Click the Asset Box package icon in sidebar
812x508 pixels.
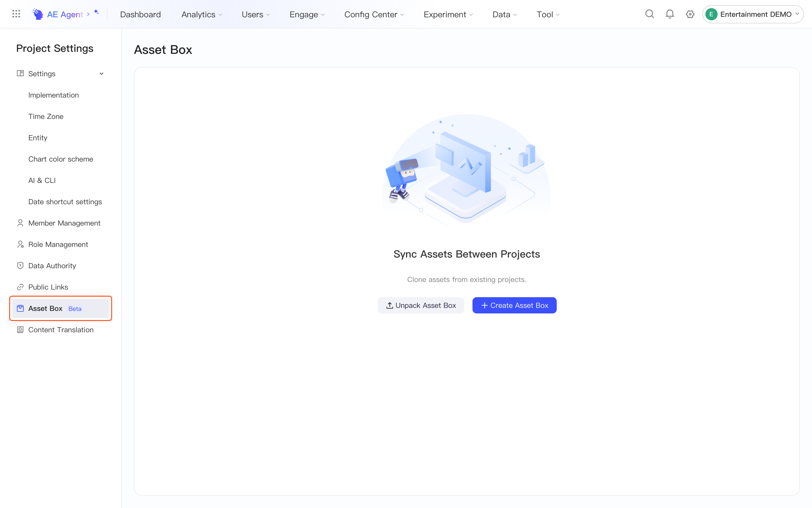click(20, 308)
